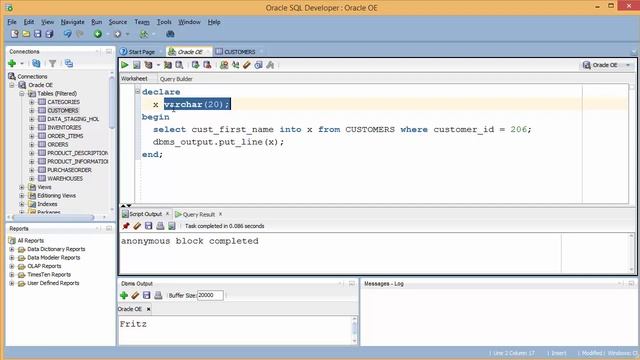Image resolution: width=640 pixels, height=360 pixels.
Task: Select the TimesTen Reports folder
Action: (49, 275)
